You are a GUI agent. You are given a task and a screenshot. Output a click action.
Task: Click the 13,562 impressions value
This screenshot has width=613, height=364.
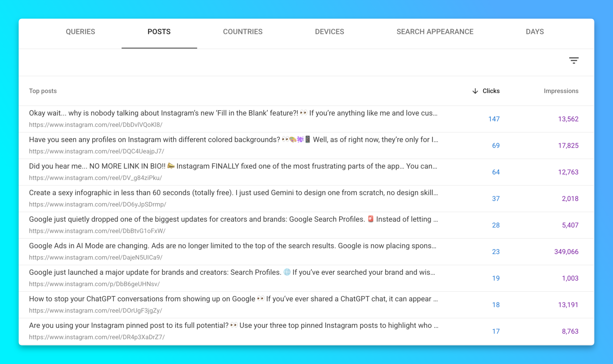click(568, 119)
